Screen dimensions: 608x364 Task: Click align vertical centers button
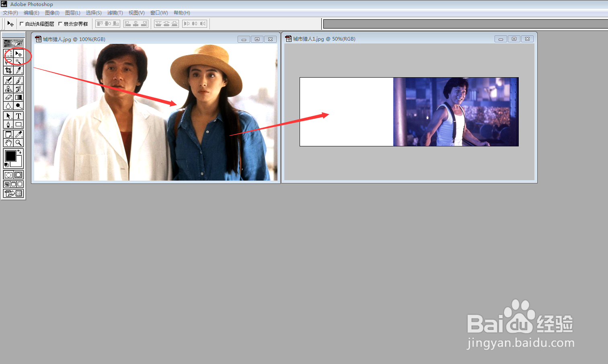click(x=108, y=24)
